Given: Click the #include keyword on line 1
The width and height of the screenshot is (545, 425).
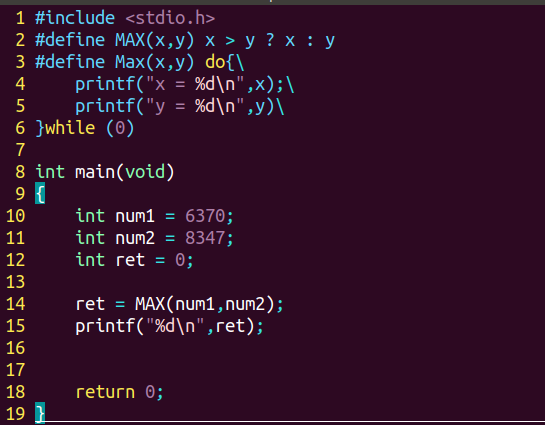Looking at the screenshot, I should pos(75,18).
